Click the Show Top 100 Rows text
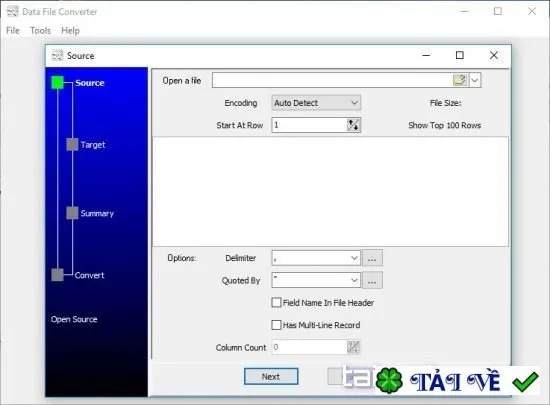This screenshot has height=405, width=550. [x=444, y=125]
